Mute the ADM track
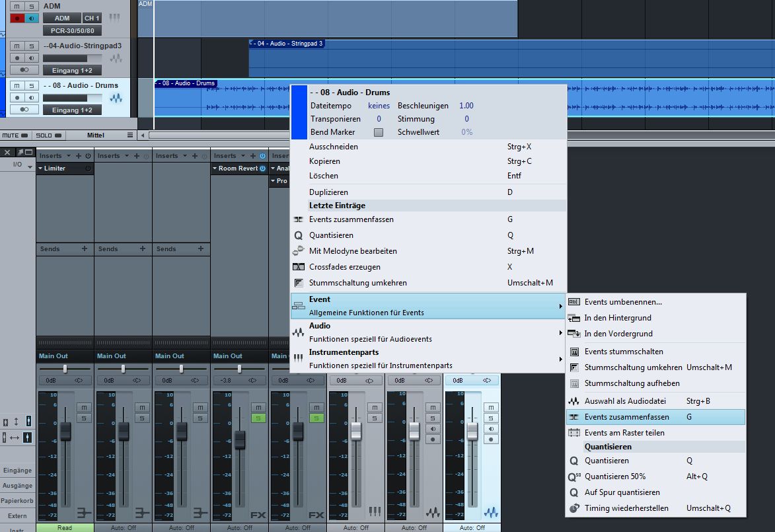 click(x=17, y=6)
